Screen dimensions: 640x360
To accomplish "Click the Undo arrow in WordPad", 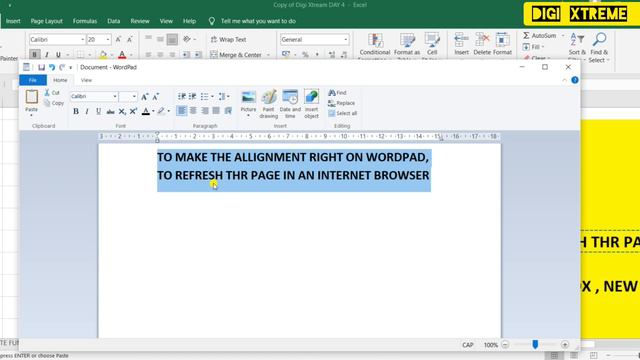I will (52, 67).
